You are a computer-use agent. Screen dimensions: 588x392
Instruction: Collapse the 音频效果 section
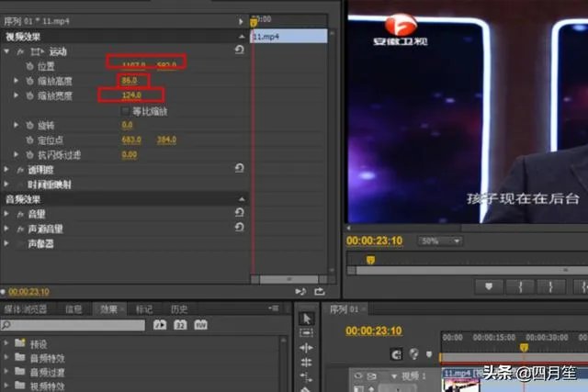(x=242, y=199)
